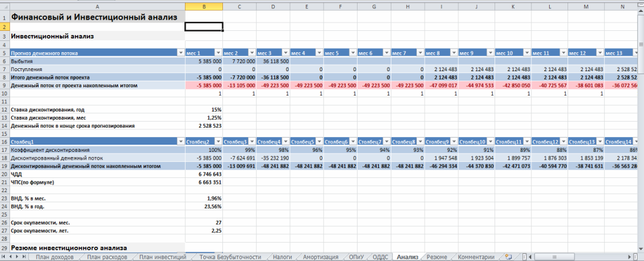
Task: Select row 12 header
Action: [x=4, y=110]
